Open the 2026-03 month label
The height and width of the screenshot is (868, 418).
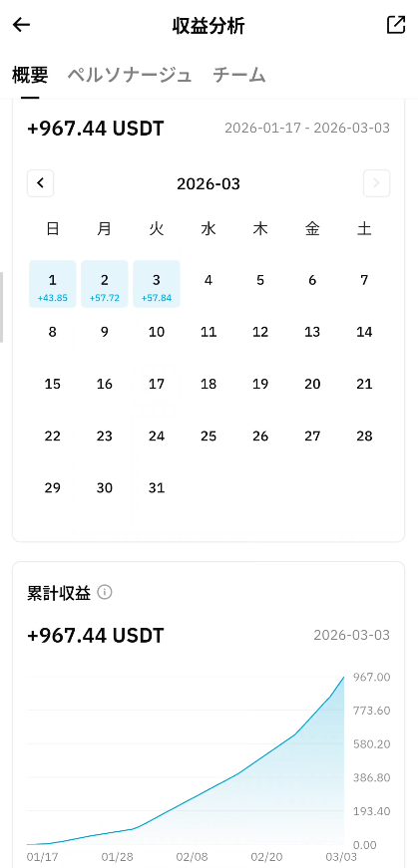[x=209, y=183]
